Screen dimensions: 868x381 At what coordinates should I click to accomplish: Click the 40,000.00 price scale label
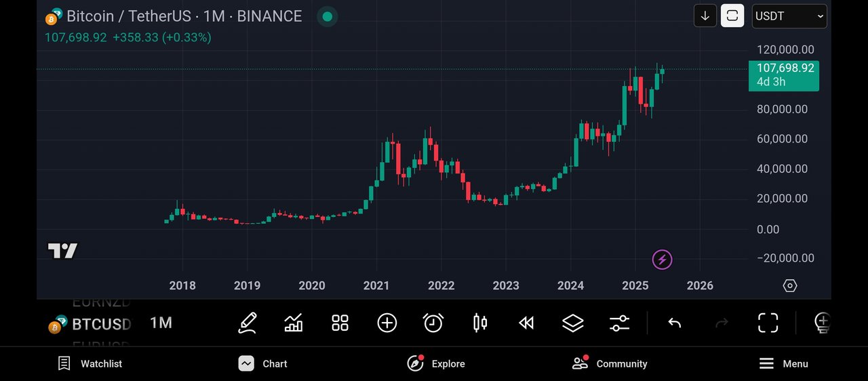pyautogui.click(x=782, y=169)
